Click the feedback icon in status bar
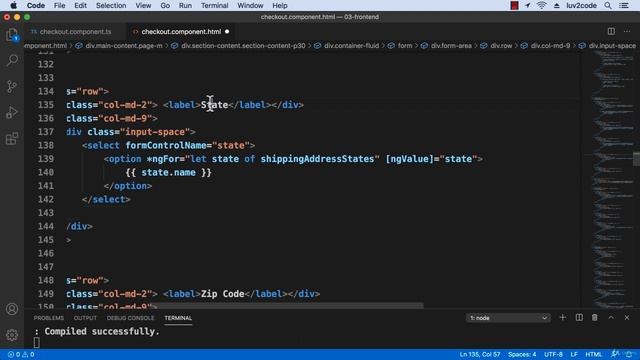 pos(614,354)
